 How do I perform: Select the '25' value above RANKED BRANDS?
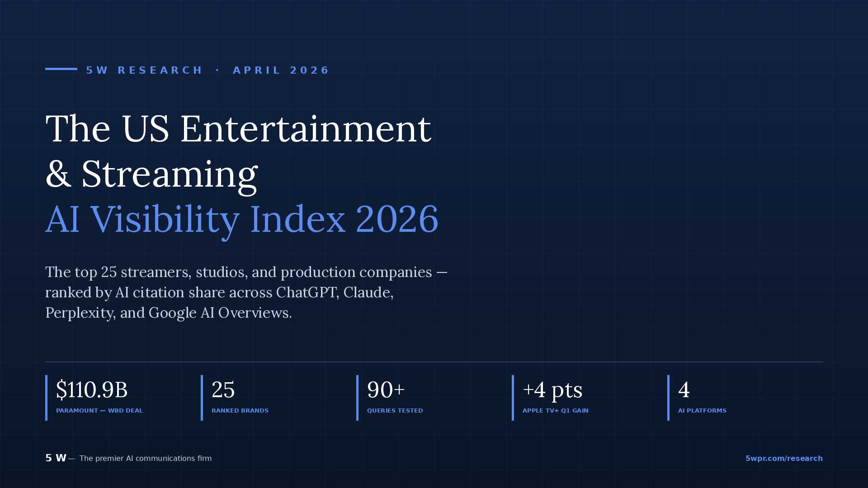[223, 389]
